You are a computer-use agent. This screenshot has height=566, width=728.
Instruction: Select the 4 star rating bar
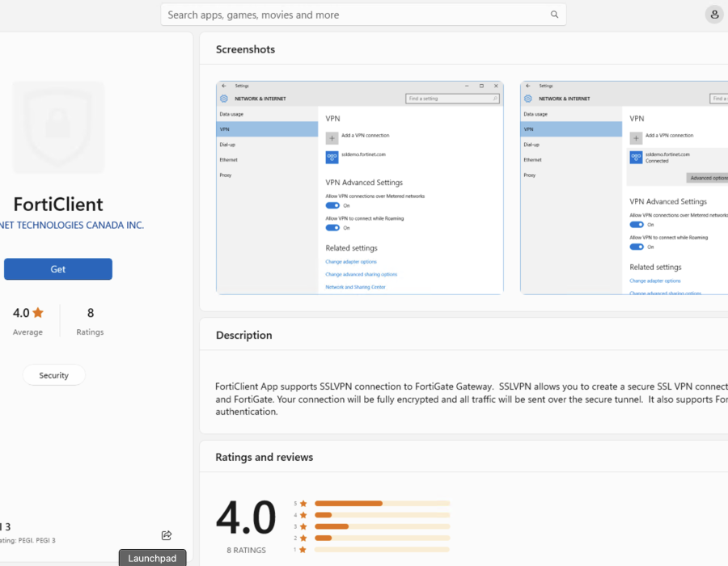click(382, 515)
